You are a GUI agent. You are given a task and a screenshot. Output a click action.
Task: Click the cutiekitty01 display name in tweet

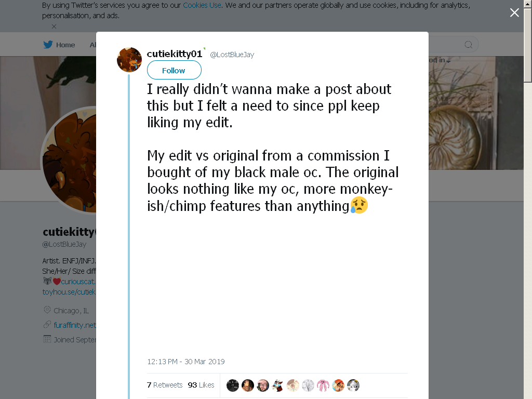coord(175,54)
